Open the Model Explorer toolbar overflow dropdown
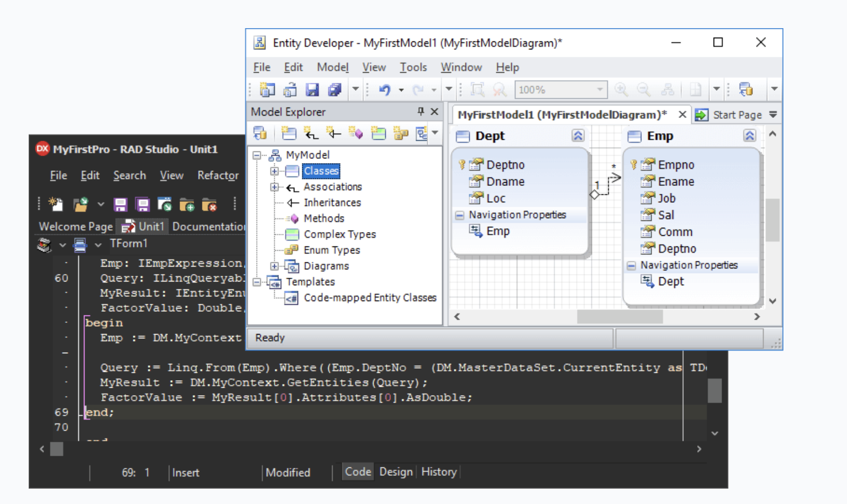847x504 pixels. [435, 133]
